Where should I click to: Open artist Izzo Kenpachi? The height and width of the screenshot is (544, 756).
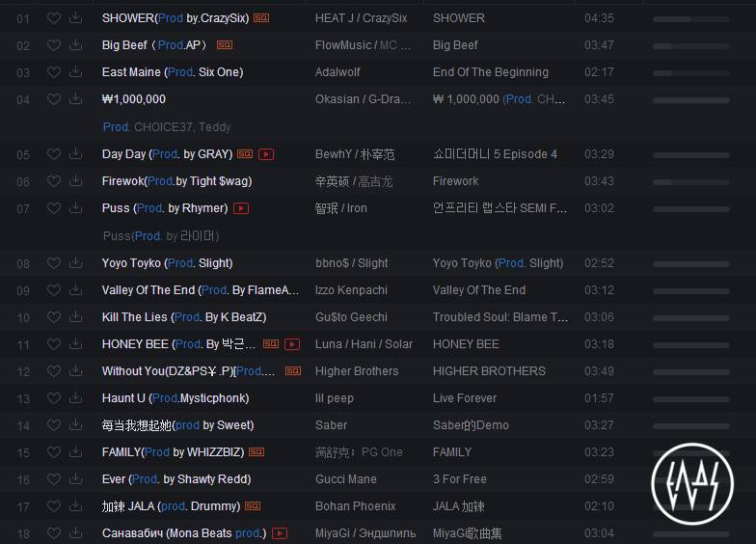pos(351,290)
